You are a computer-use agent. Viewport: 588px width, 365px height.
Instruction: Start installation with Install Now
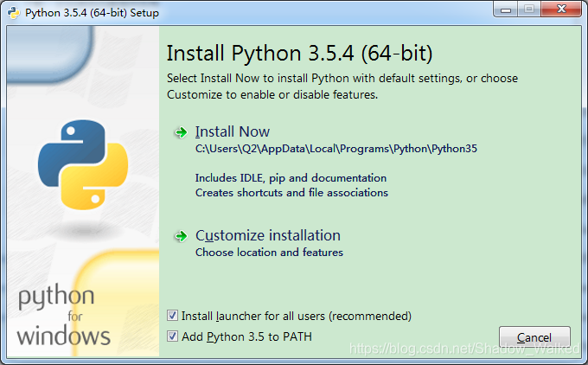[x=232, y=131]
